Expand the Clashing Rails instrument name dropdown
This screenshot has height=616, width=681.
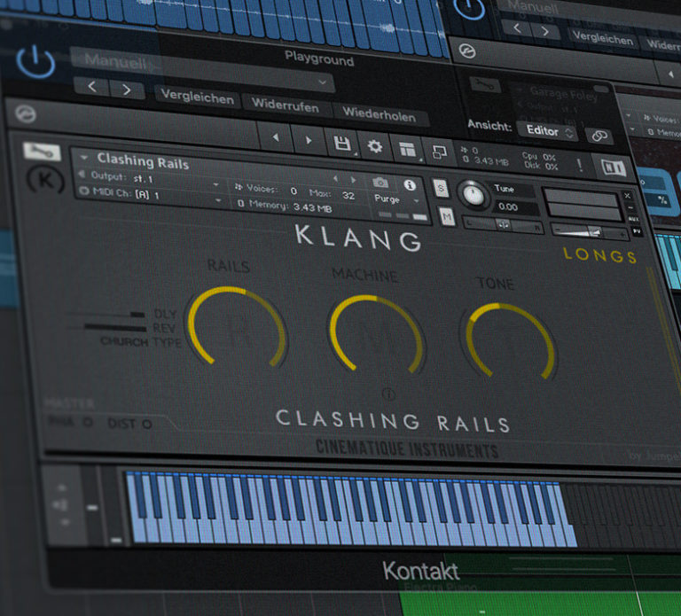click(84, 157)
